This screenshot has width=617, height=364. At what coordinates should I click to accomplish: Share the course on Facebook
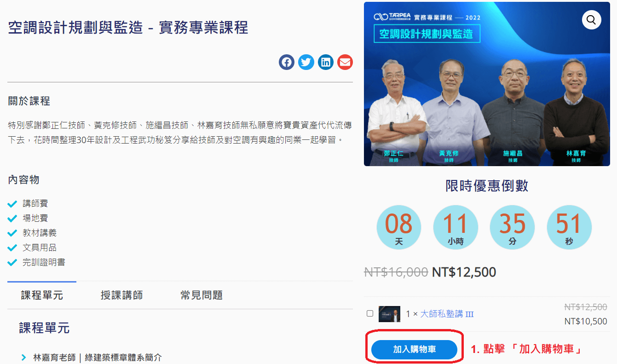pos(286,62)
